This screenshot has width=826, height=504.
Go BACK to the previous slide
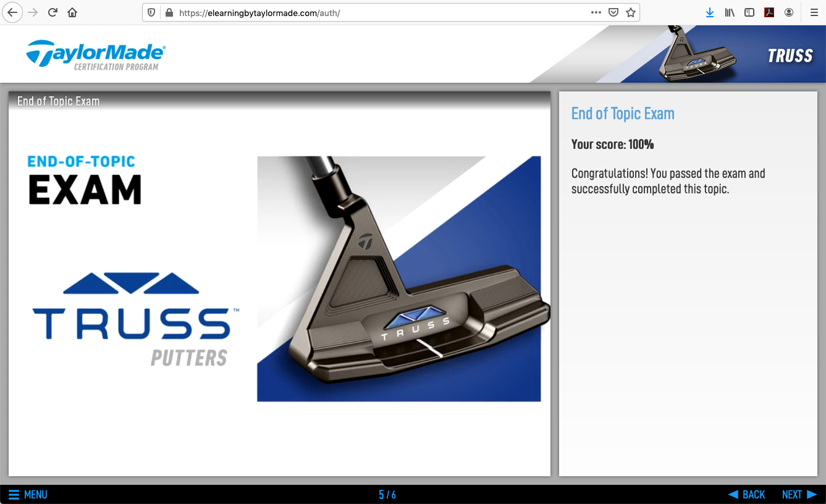(x=746, y=495)
